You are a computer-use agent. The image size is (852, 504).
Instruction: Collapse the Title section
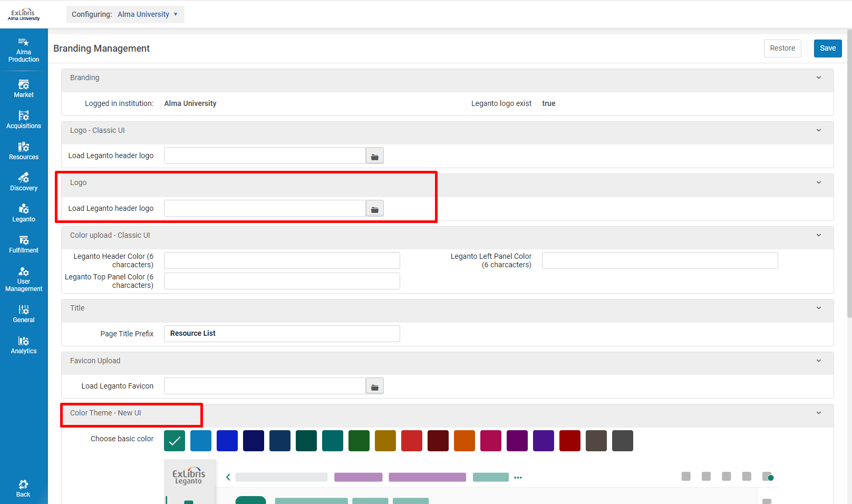[x=819, y=308]
